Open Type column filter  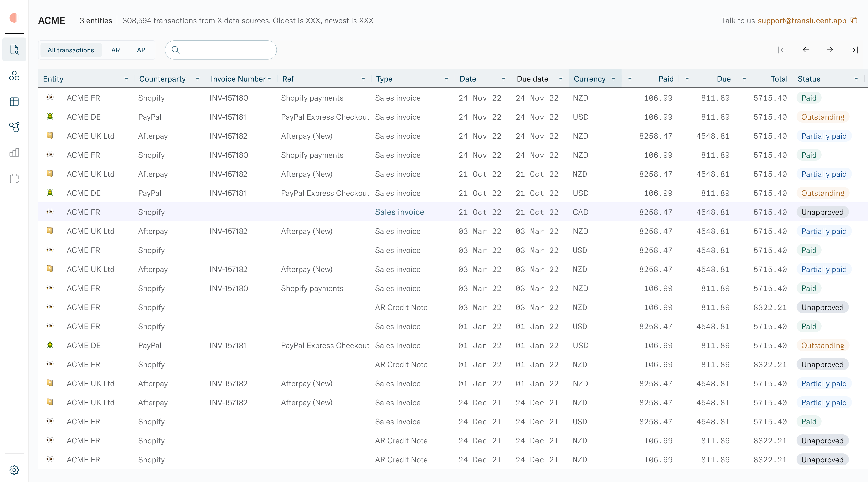click(447, 79)
